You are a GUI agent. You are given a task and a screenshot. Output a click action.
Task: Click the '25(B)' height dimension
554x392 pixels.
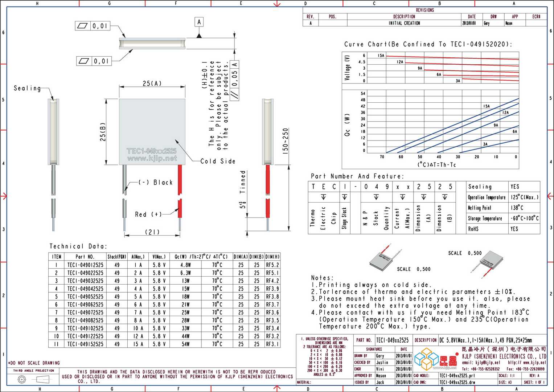point(103,132)
